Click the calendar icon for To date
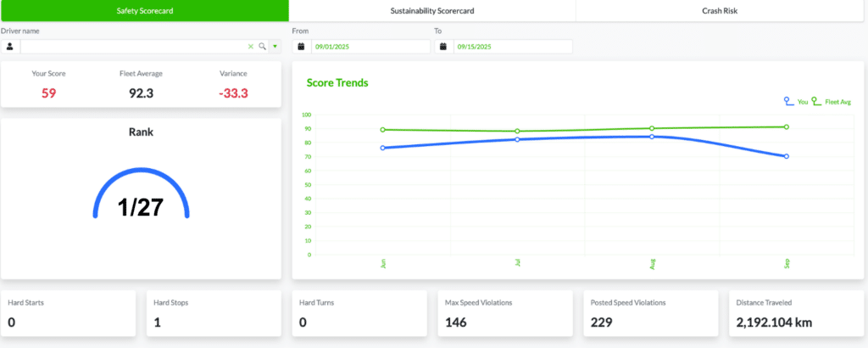Viewport: 868px width, 348px height. pos(443,47)
